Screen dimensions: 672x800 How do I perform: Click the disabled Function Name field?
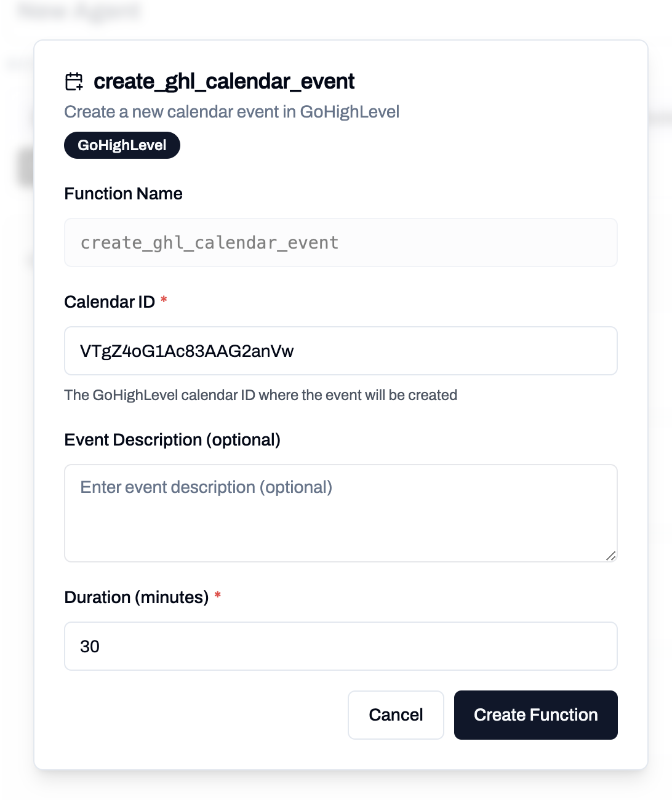tap(340, 242)
